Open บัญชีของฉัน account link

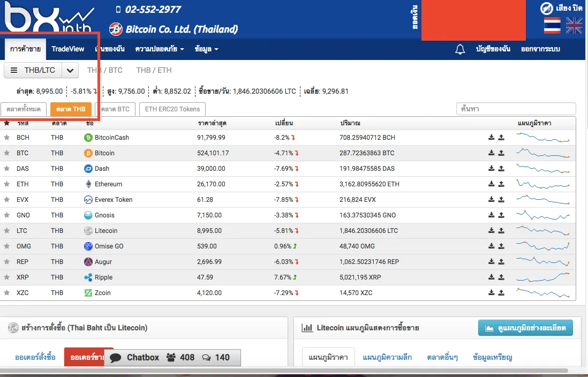(x=493, y=49)
